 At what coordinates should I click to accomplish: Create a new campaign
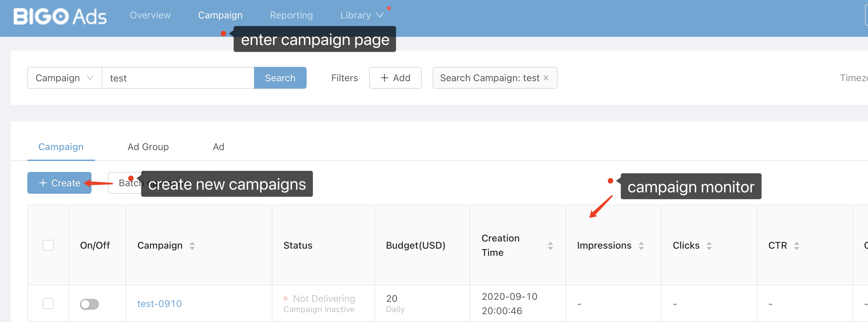(x=59, y=183)
